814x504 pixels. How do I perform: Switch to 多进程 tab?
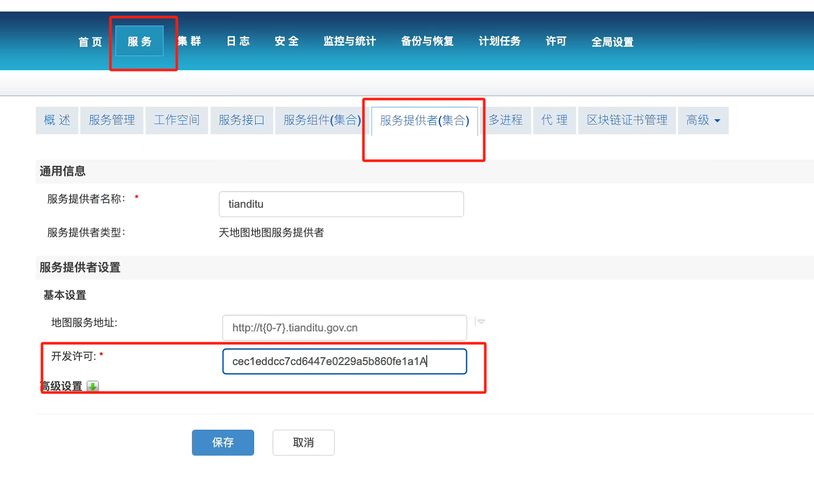[506, 120]
